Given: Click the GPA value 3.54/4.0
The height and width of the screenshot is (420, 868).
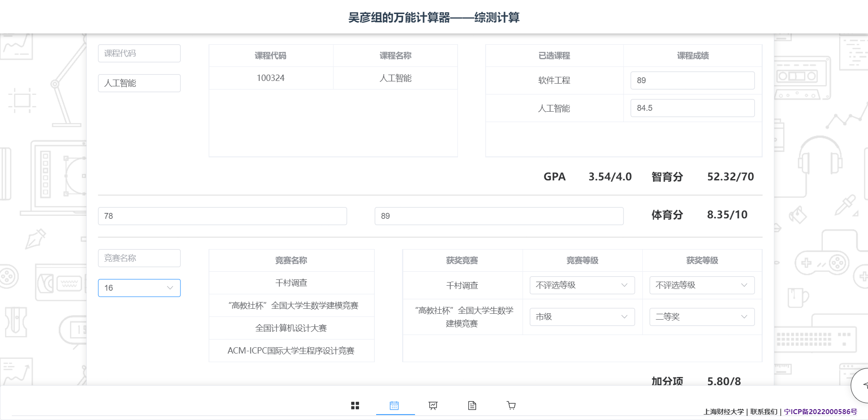Looking at the screenshot, I should 610,177.
